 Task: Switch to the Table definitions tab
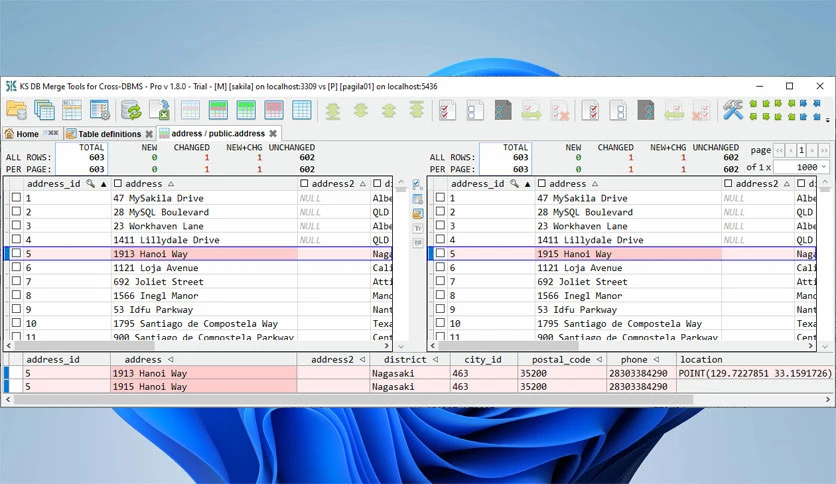tap(109, 134)
